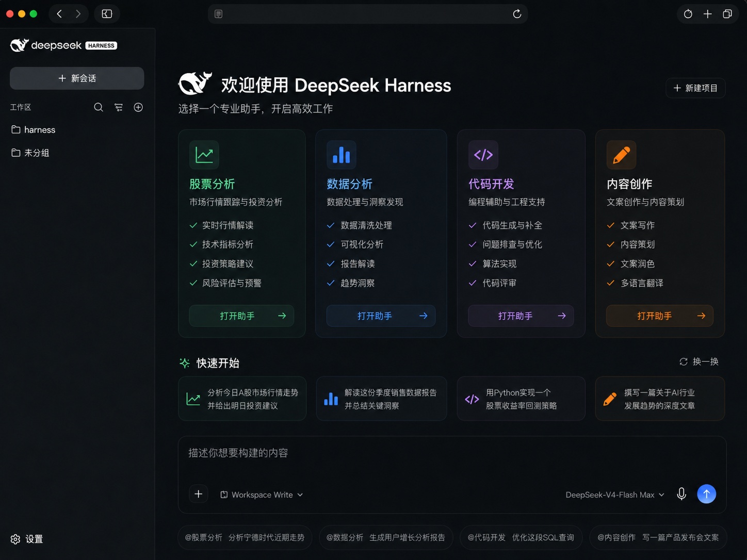Show tab overview icon
747x560 pixels.
(x=727, y=14)
